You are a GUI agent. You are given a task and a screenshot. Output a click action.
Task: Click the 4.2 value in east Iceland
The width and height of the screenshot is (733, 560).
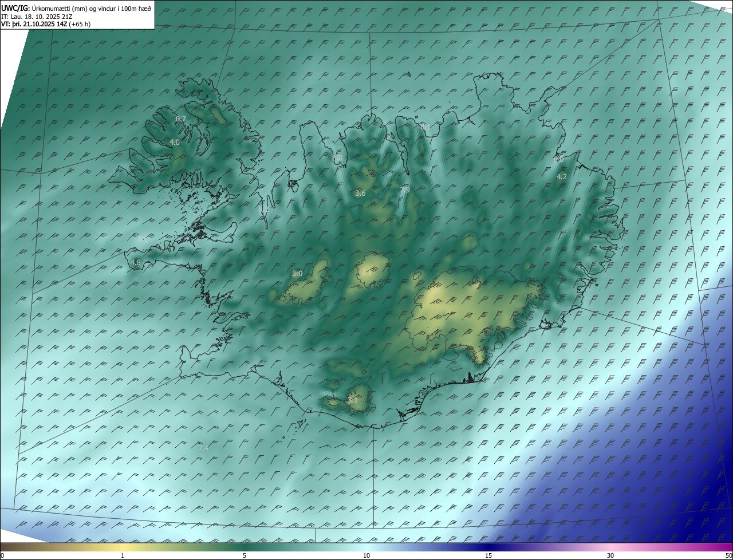pyautogui.click(x=562, y=177)
